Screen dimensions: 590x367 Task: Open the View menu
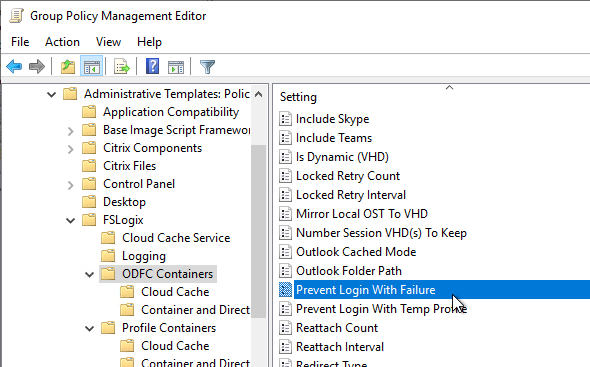pyautogui.click(x=108, y=42)
